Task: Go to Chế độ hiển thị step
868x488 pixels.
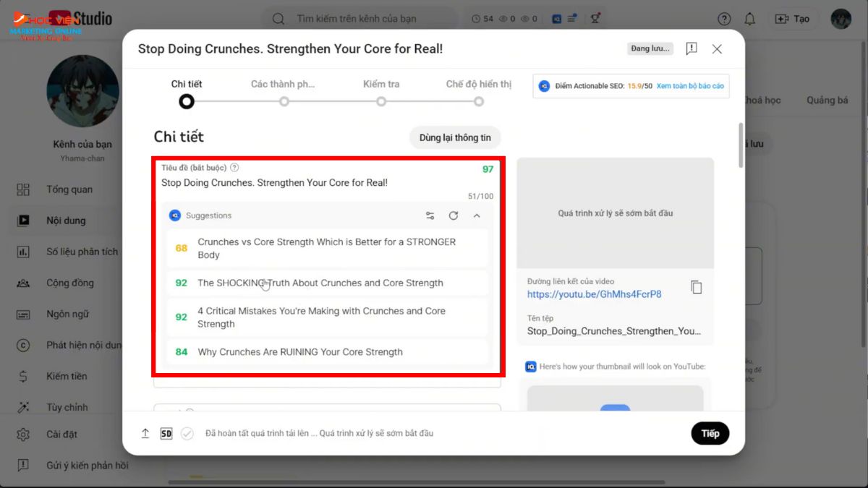Action: 479,101
